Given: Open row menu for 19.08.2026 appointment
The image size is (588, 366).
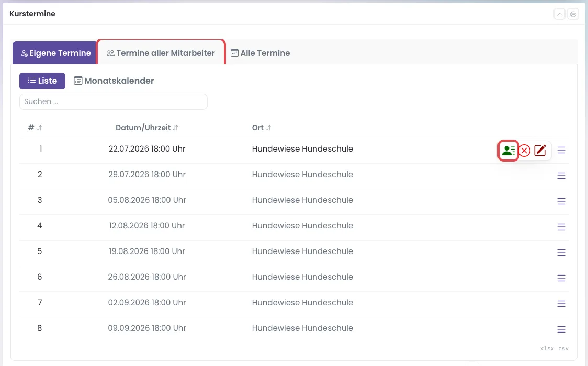Looking at the screenshot, I should (561, 253).
